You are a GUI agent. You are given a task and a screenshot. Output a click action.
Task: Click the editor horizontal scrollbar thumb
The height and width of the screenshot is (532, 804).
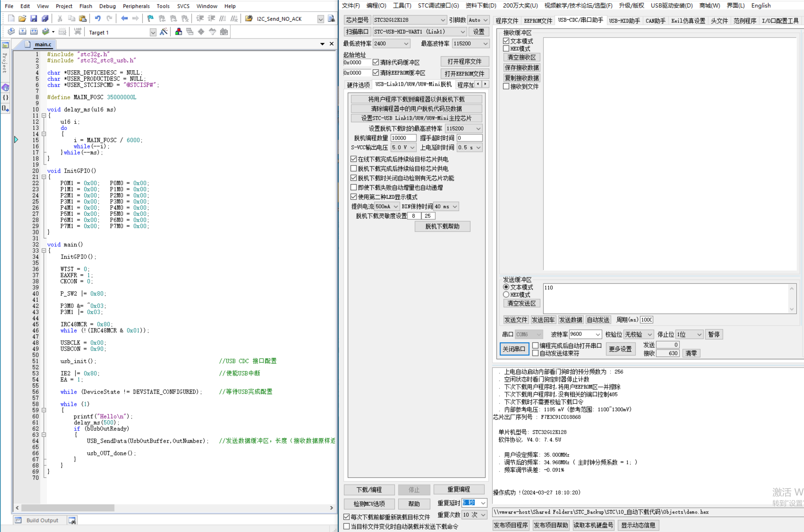point(68,508)
